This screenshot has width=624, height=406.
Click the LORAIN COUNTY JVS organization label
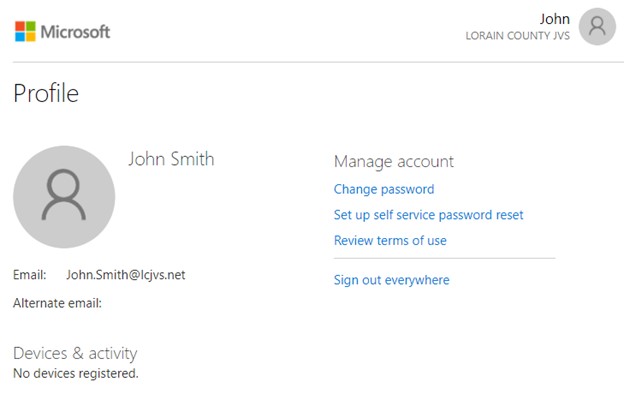(x=517, y=36)
